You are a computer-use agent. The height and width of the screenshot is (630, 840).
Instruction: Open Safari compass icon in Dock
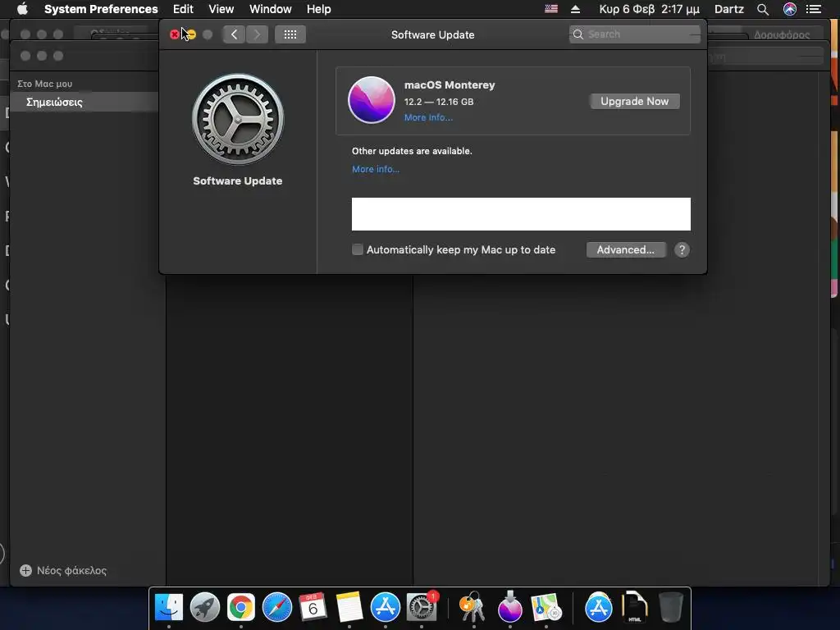coord(277,607)
